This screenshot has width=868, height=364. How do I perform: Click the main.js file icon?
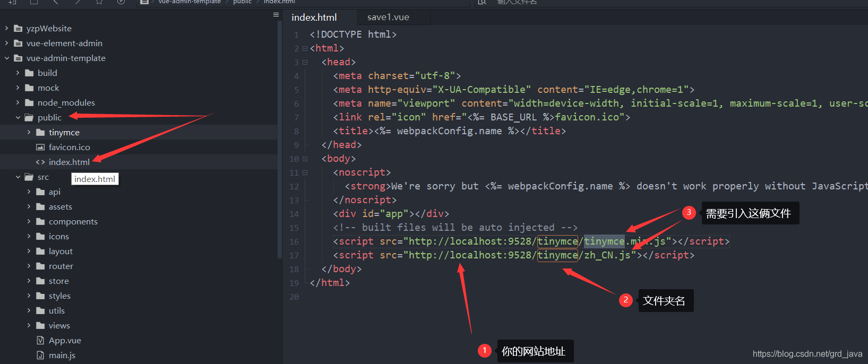tap(40, 356)
